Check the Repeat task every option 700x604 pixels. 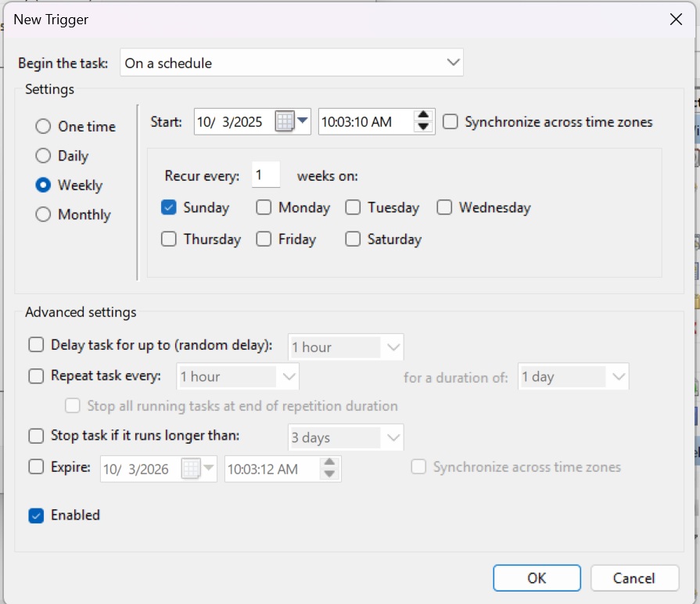[36, 376]
